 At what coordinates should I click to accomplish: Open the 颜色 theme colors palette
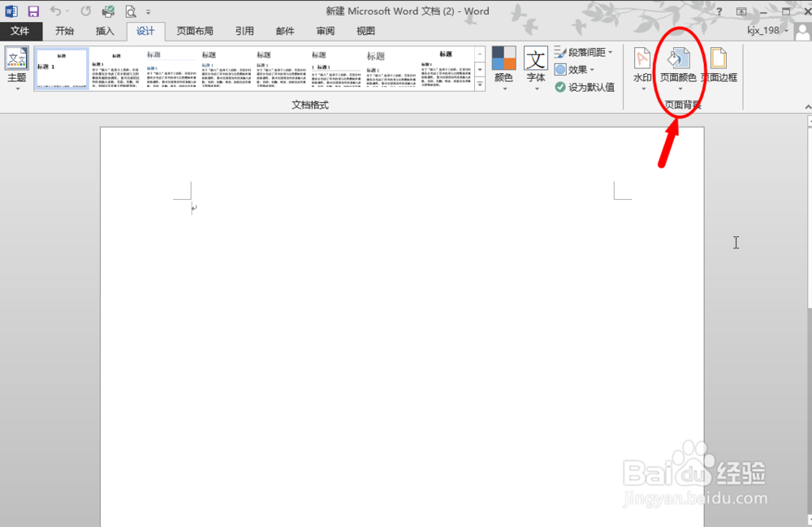tap(504, 68)
